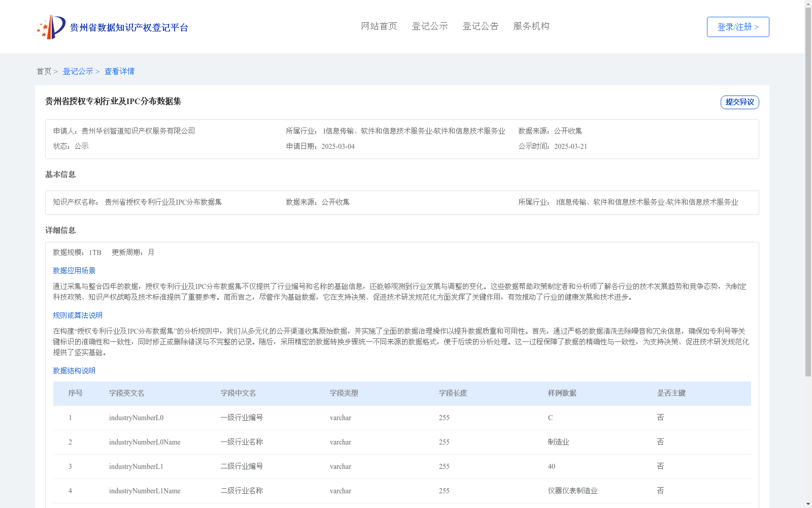
Task: Click the 知识产权名称 value in 基本信息
Action: click(163, 202)
